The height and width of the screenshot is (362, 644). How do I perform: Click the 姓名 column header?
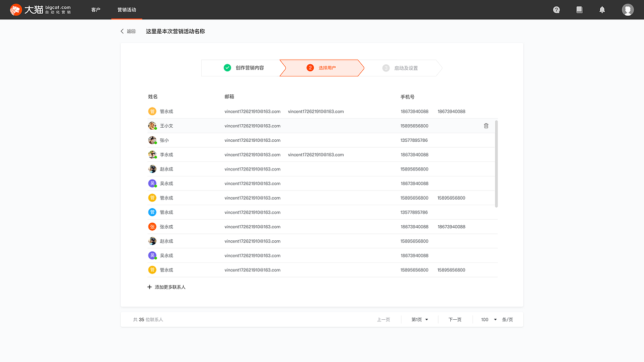click(x=152, y=97)
